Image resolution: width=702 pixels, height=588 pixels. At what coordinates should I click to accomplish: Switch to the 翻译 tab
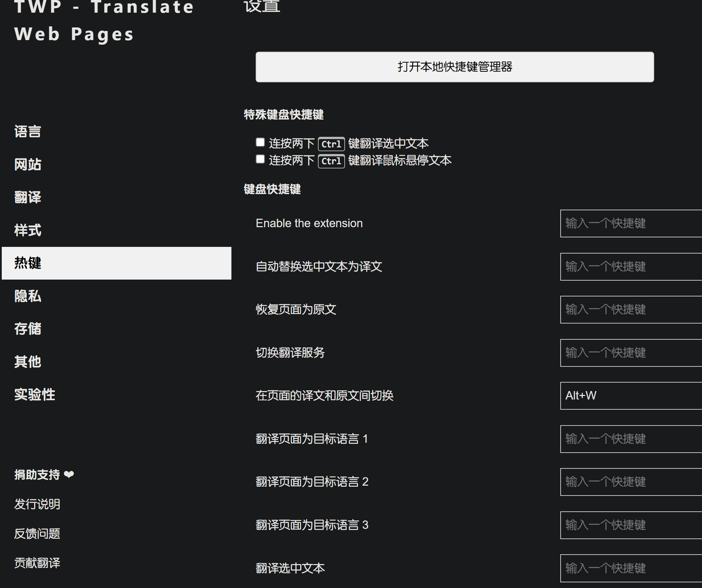[x=28, y=197]
